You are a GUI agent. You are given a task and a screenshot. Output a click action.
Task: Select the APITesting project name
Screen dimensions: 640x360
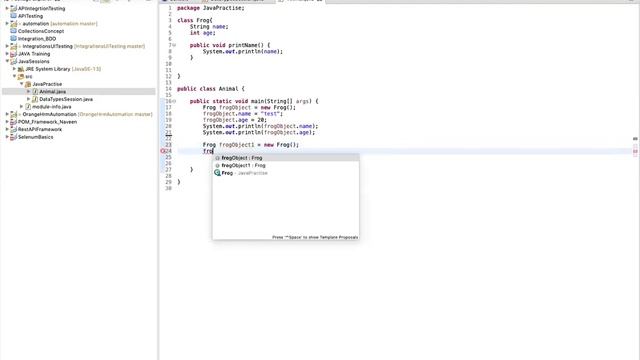[x=30, y=16]
